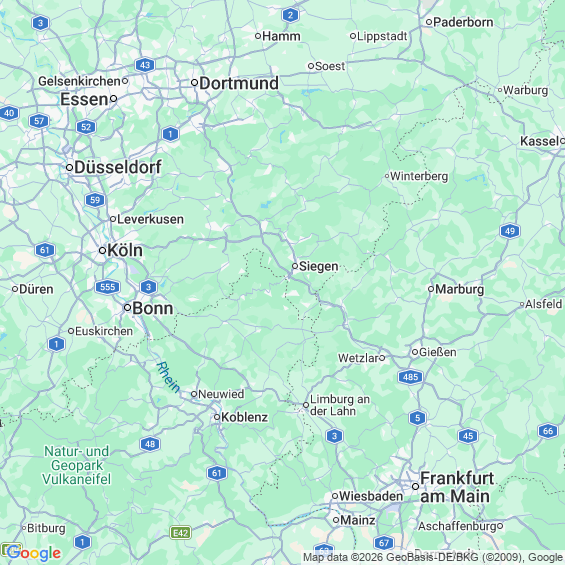This screenshot has width=565, height=565.
Task: Click the Rhein river label
Action: coord(168,377)
